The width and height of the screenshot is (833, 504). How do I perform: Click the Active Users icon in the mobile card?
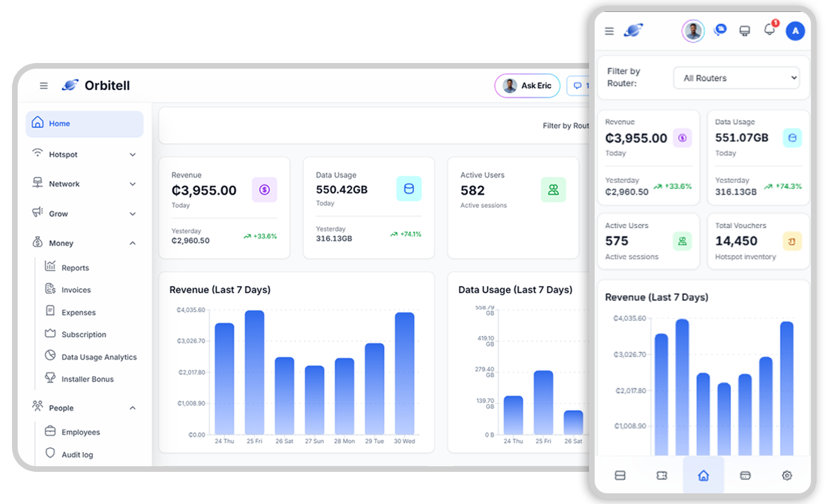click(682, 241)
